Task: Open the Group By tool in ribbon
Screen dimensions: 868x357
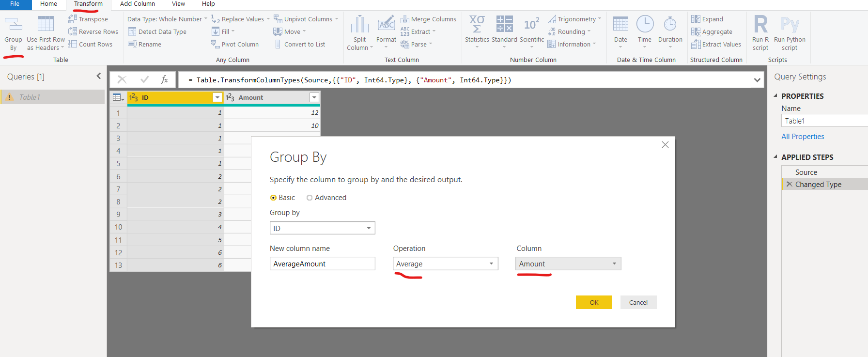Action: (13, 33)
